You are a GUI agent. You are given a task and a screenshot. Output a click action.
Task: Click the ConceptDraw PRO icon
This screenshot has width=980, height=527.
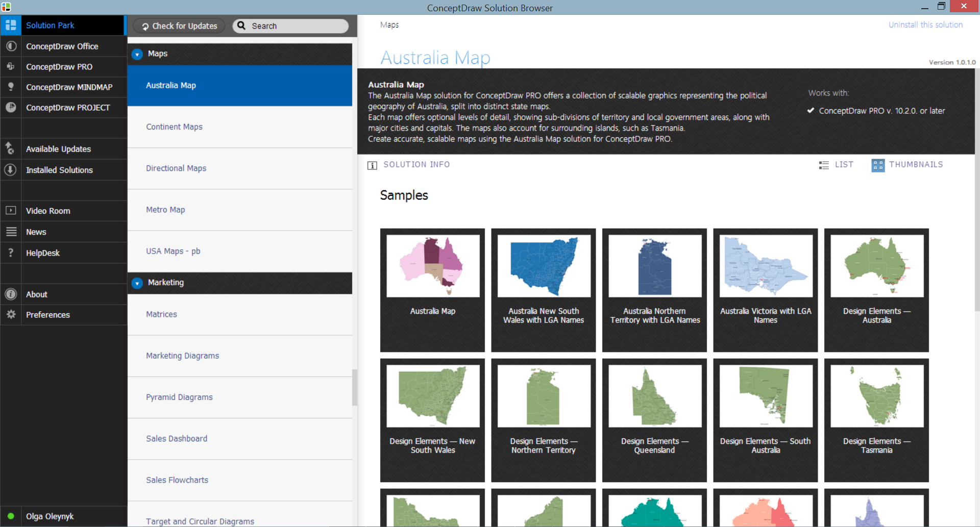click(11, 66)
